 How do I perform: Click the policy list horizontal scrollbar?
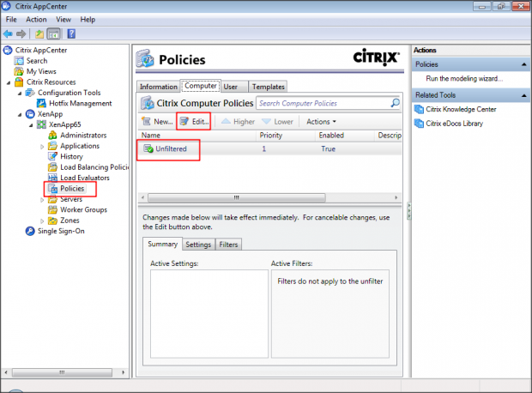point(237,197)
